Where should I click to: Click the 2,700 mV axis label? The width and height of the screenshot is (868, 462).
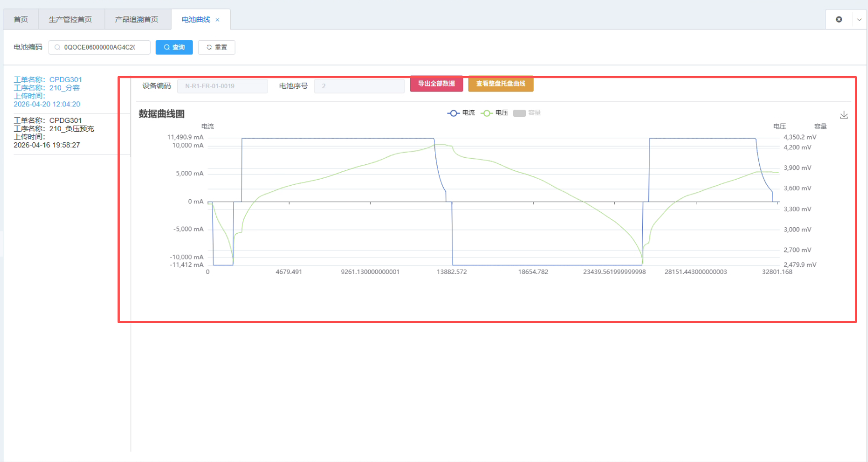click(x=797, y=250)
